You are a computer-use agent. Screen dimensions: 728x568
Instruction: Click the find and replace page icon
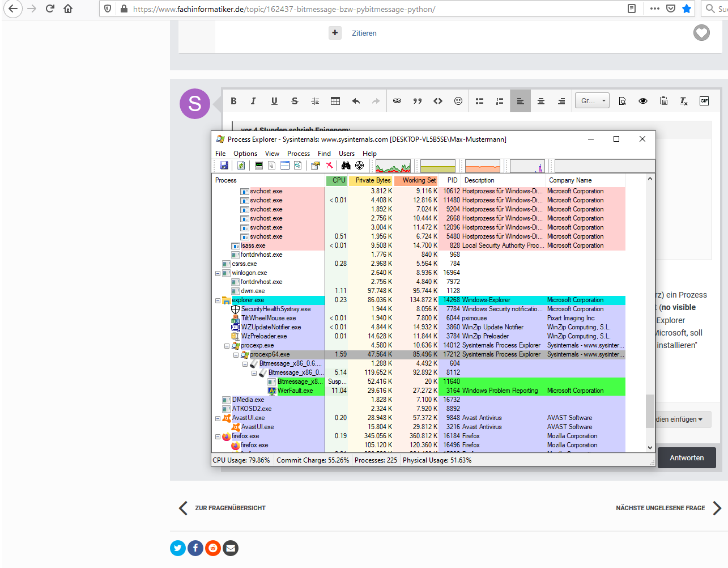tap(622, 101)
